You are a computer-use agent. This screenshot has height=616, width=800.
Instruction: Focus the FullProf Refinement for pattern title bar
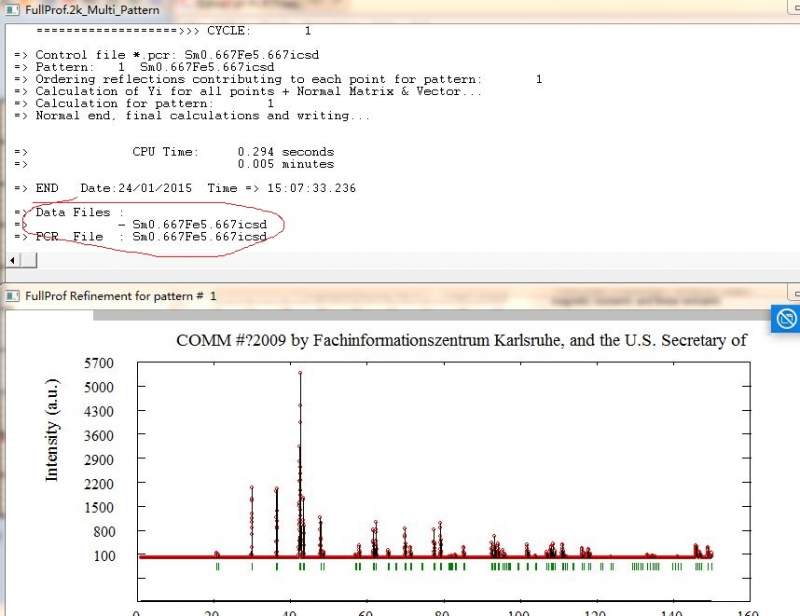120,296
